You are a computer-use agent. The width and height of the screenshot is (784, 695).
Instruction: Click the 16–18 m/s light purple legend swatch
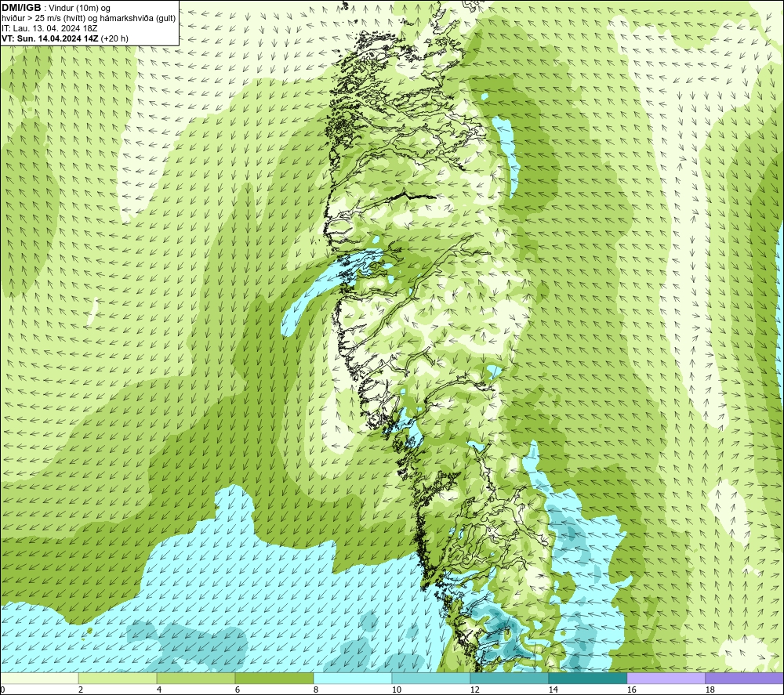(666, 678)
